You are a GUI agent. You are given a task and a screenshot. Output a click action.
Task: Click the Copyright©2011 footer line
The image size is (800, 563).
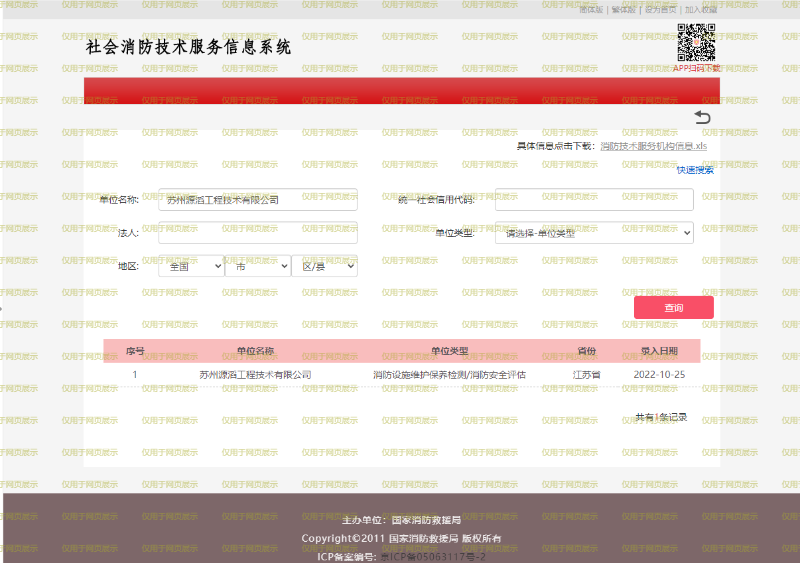point(402,538)
